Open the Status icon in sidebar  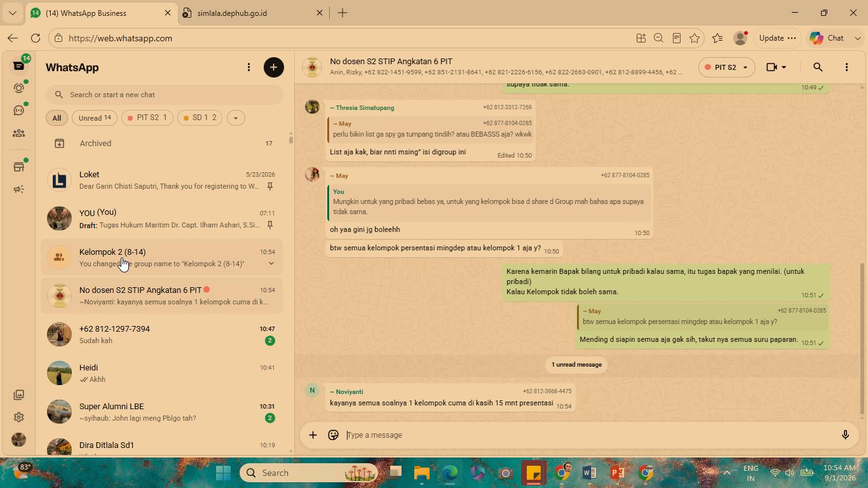click(x=19, y=88)
